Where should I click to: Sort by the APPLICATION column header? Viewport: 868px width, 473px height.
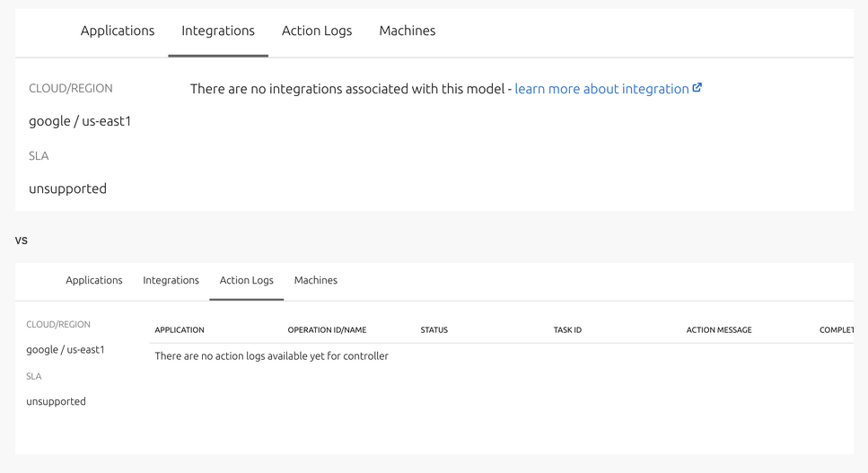[x=180, y=330]
